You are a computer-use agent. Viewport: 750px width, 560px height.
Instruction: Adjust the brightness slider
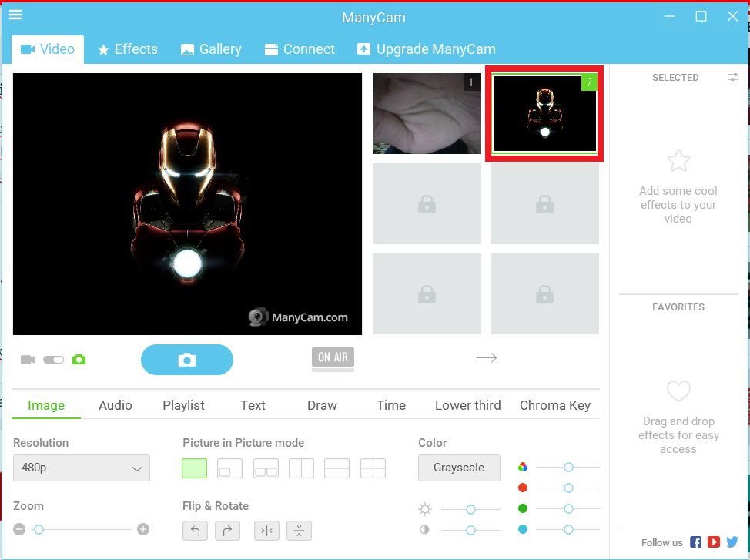coord(470,509)
